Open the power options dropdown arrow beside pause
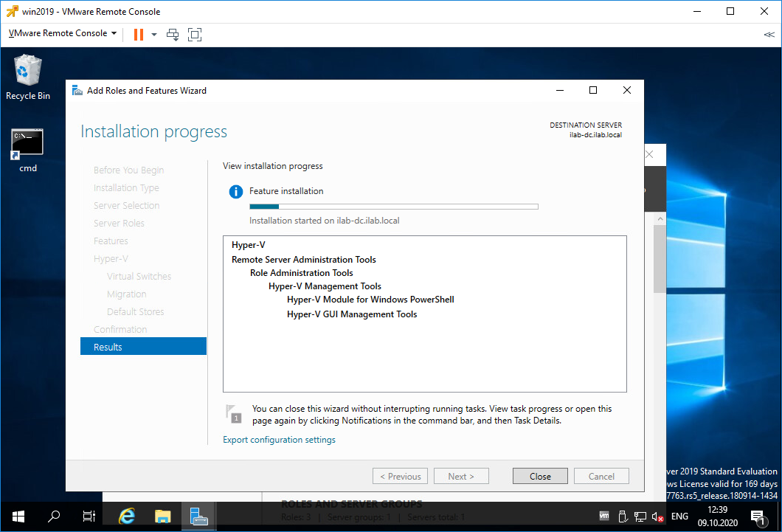 click(x=154, y=35)
